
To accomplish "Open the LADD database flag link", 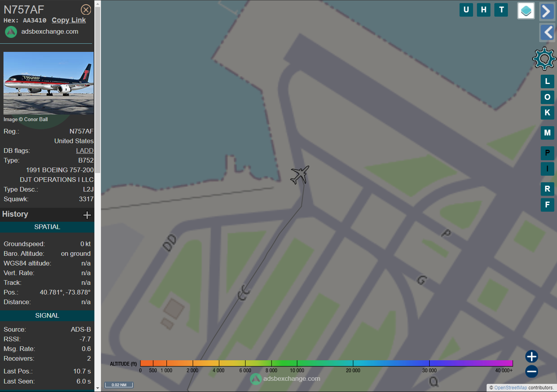I will 85,151.
